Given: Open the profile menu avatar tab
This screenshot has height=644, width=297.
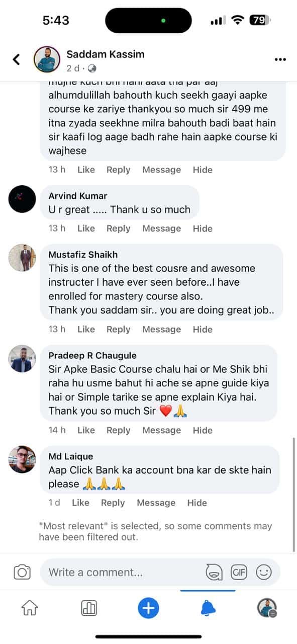Looking at the screenshot, I should tap(267, 608).
